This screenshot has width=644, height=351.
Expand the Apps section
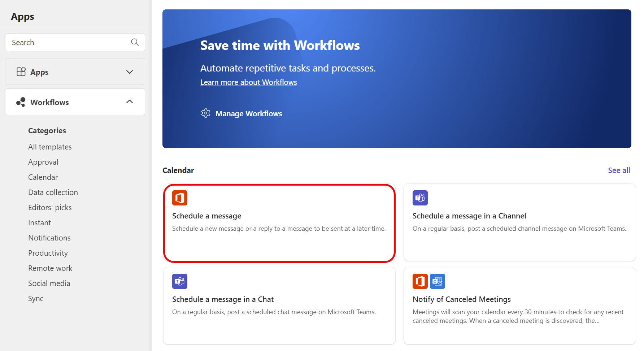pos(129,72)
